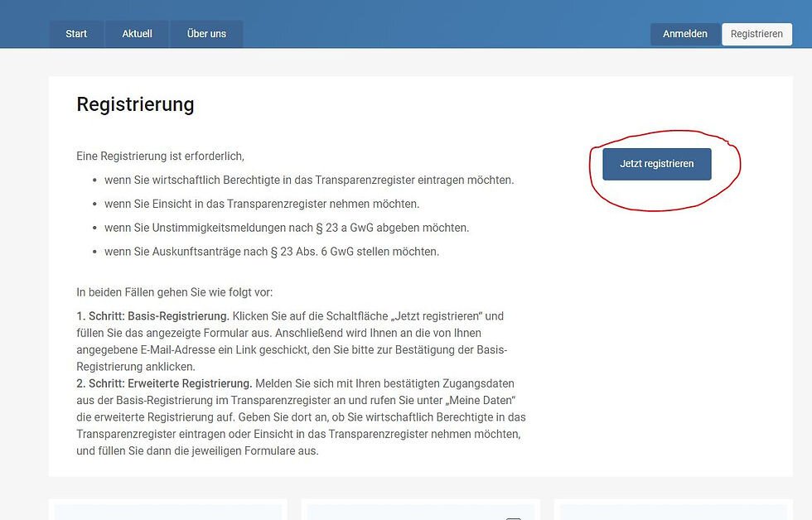Click the Registrieren button in header
The width and height of the screenshot is (812, 520).
(x=756, y=34)
